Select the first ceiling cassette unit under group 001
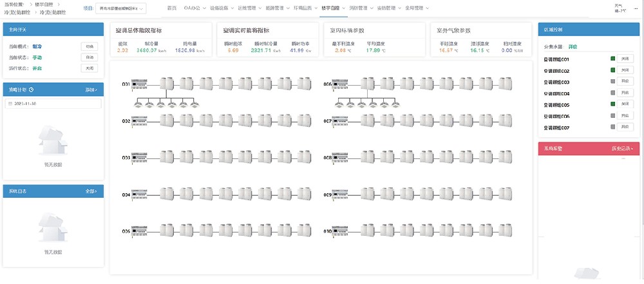This screenshot has width=644, height=284. [x=137, y=105]
